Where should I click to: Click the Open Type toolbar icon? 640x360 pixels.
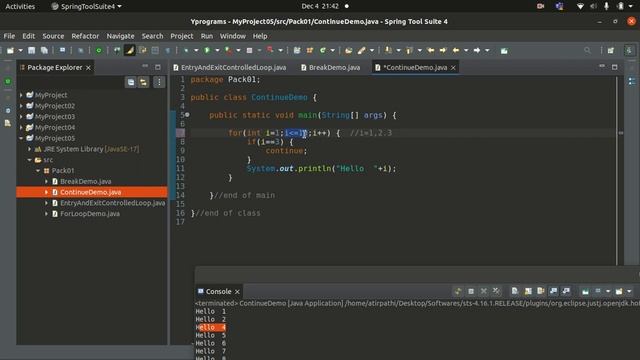(348, 50)
